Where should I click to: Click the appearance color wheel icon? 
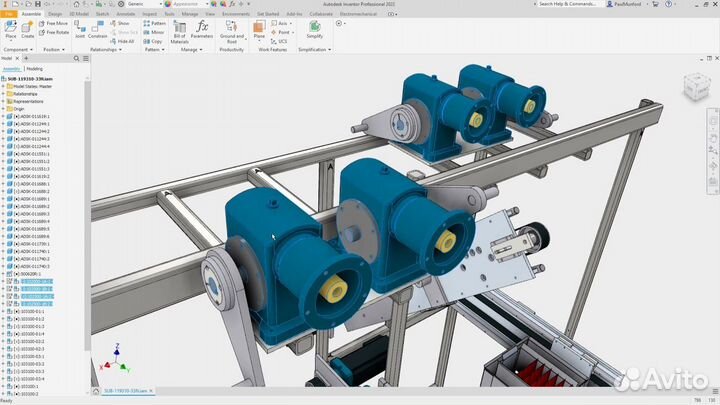[x=168, y=4]
